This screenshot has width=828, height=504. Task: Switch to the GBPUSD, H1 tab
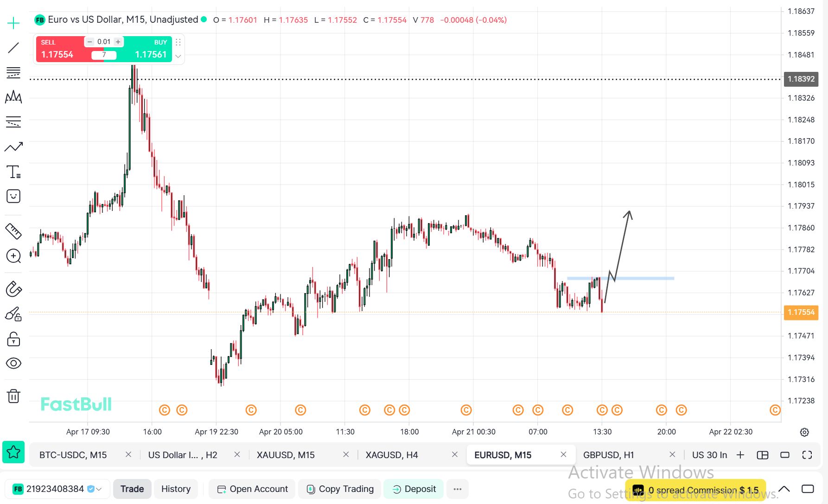608,455
